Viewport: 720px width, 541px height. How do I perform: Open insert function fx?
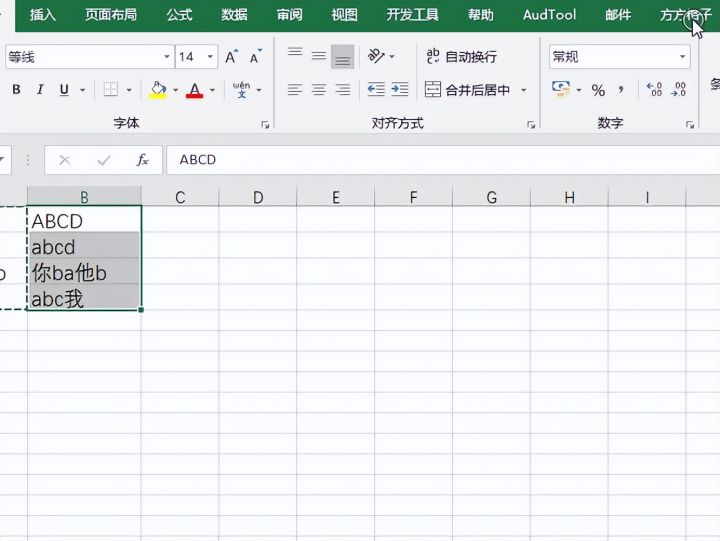pyautogui.click(x=143, y=160)
